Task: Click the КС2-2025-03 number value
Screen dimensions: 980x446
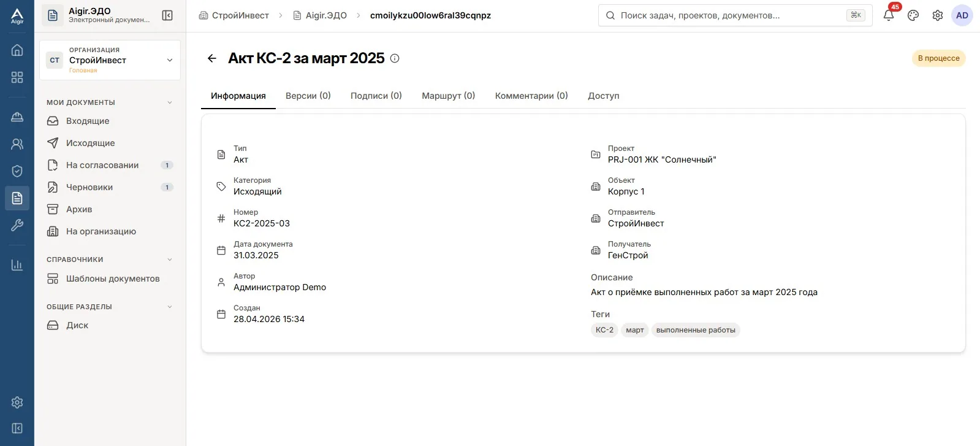Action: point(262,223)
